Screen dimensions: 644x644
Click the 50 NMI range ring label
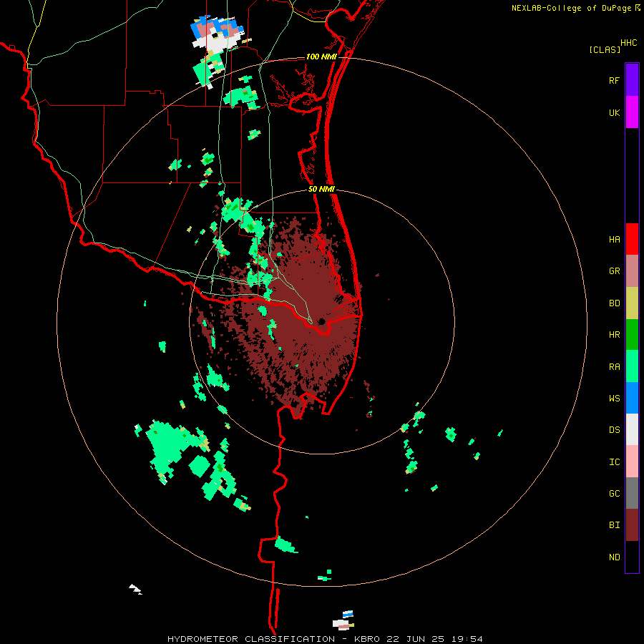321,189
